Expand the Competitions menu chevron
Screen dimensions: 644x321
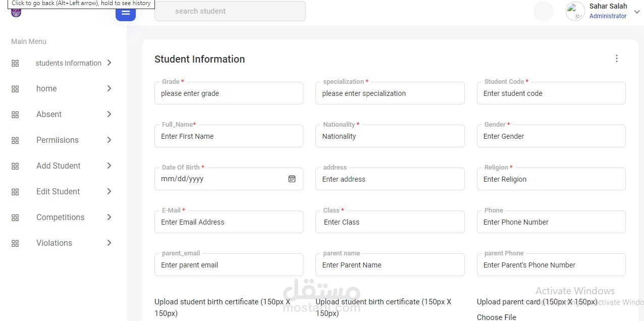tap(109, 217)
